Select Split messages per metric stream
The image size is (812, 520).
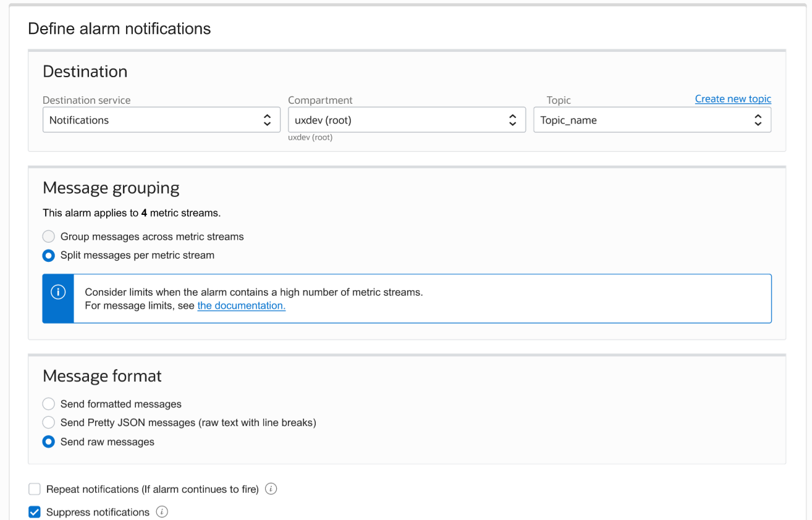click(x=49, y=255)
